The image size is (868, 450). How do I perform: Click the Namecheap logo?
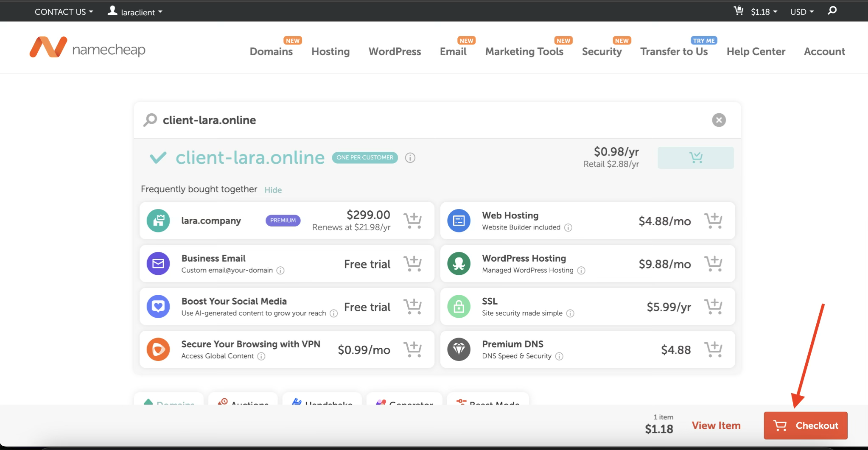(87, 48)
